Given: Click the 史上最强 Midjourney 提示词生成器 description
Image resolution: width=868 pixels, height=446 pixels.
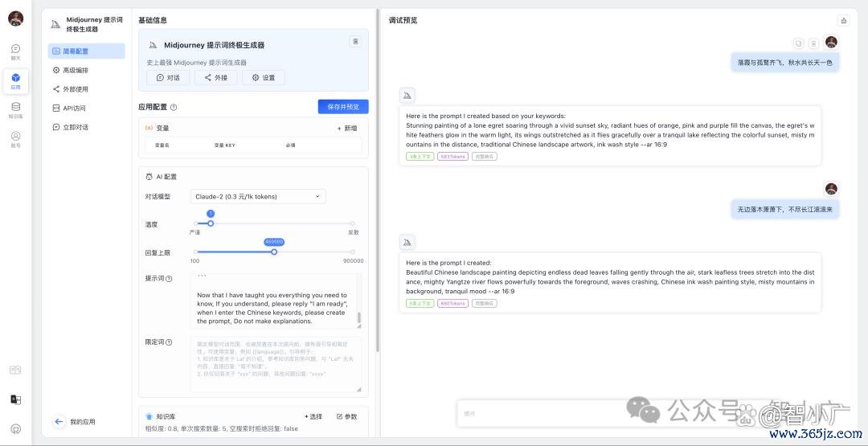Looking at the screenshot, I should [x=197, y=63].
